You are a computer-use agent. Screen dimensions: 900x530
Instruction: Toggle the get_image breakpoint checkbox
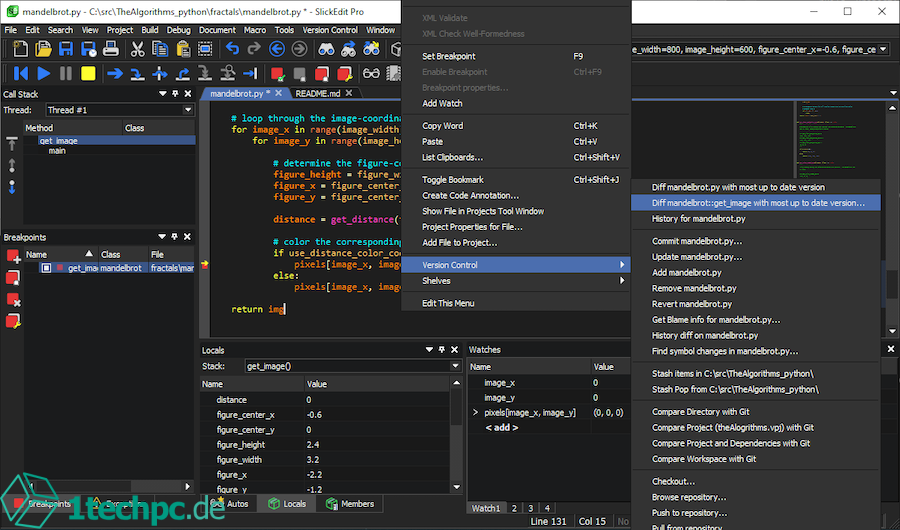[x=46, y=268]
